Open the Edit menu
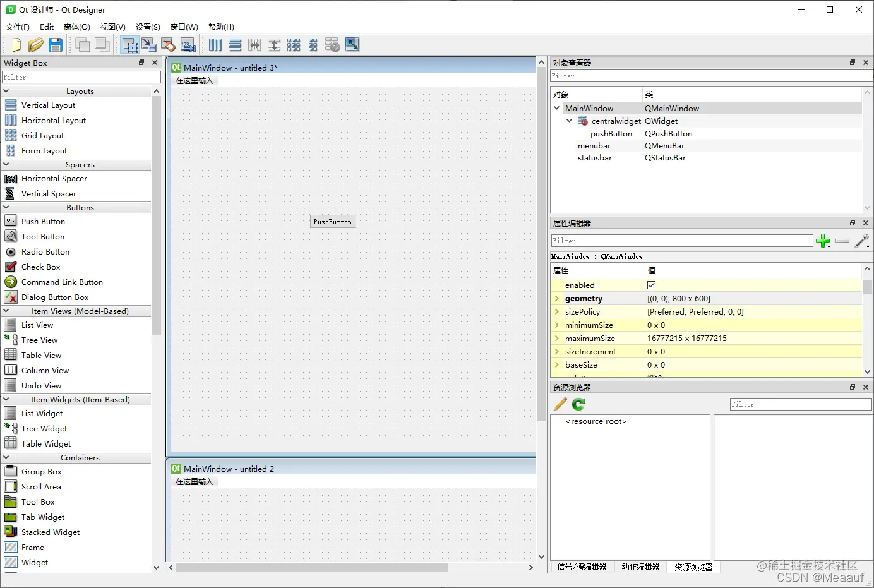This screenshot has width=874, height=588. click(x=47, y=27)
